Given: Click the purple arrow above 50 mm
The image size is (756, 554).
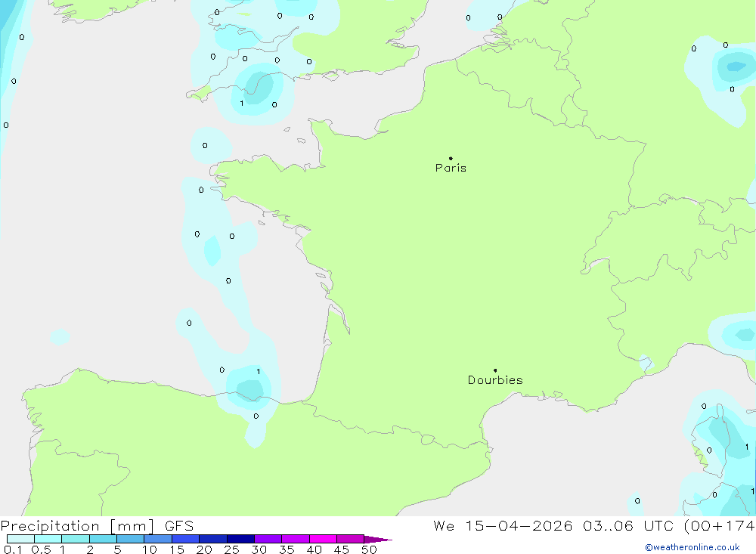Looking at the screenshot, I should pos(378,539).
